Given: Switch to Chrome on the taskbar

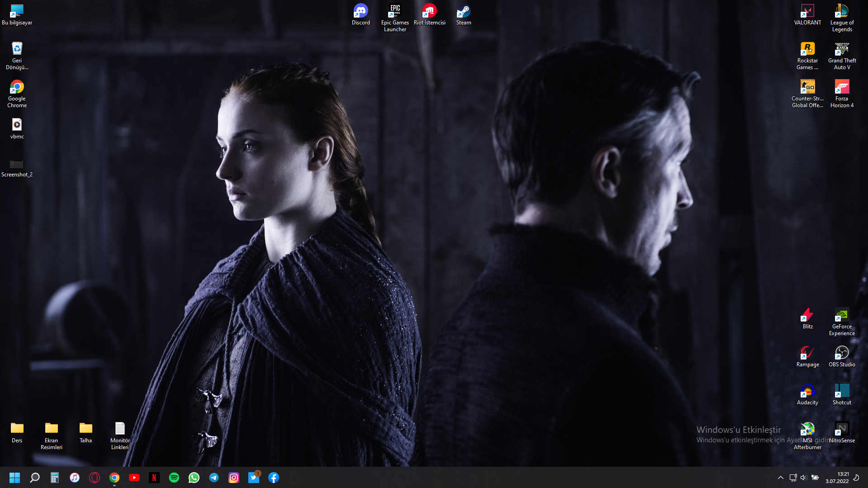Looking at the screenshot, I should (x=114, y=478).
